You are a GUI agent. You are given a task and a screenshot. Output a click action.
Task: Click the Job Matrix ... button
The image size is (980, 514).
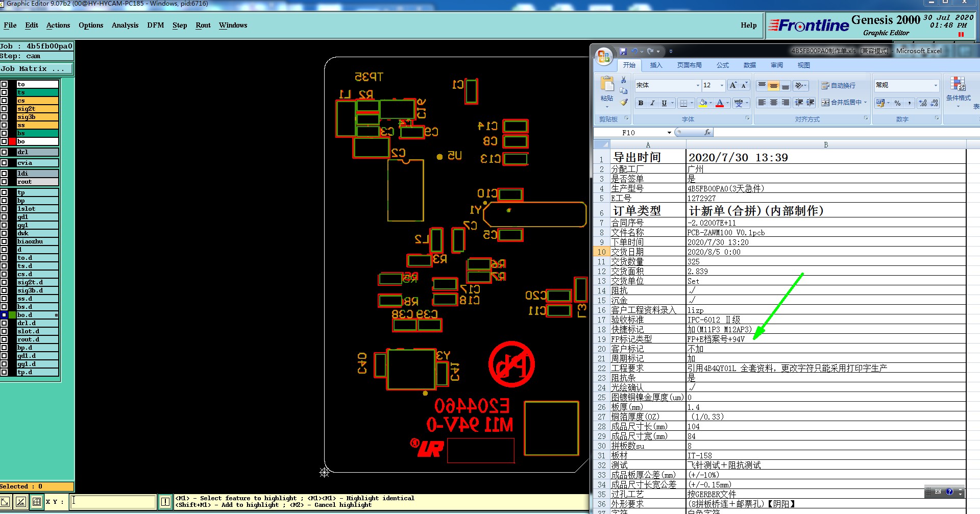coord(37,68)
